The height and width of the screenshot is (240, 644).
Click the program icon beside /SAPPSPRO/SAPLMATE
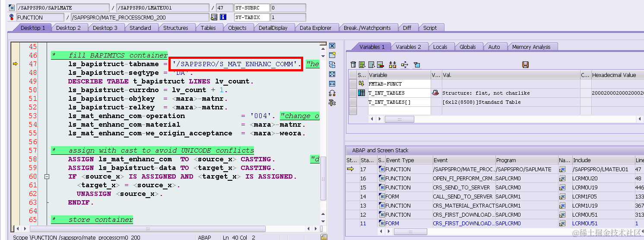(12, 8)
